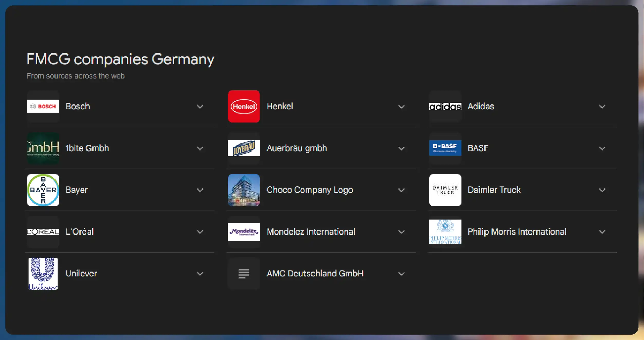Click the red Henkel logo icon
The width and height of the screenshot is (644, 340).
pos(244,106)
